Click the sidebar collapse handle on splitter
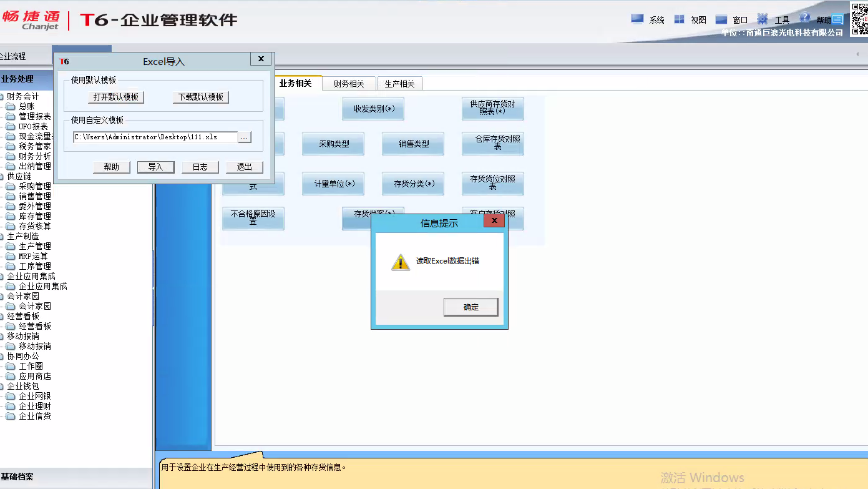The width and height of the screenshot is (868, 489). point(154,288)
